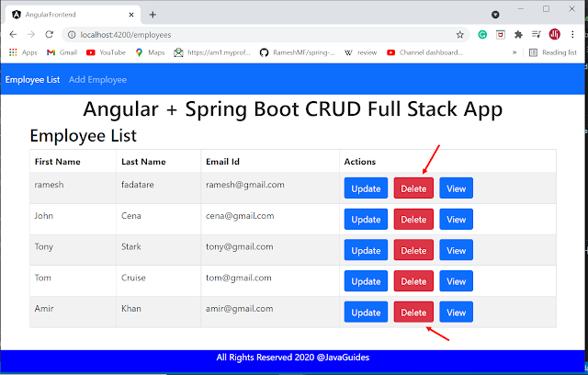Go back with the browser back arrow
This screenshot has height=375, width=588.
pos(13,35)
